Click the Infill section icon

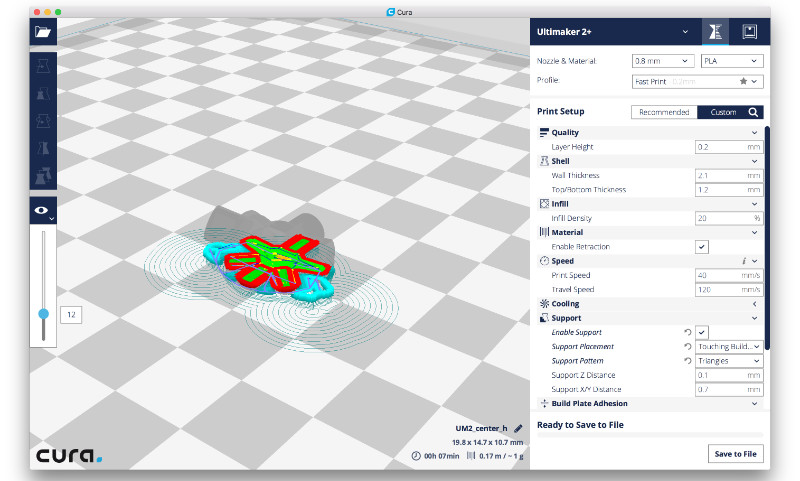point(544,204)
